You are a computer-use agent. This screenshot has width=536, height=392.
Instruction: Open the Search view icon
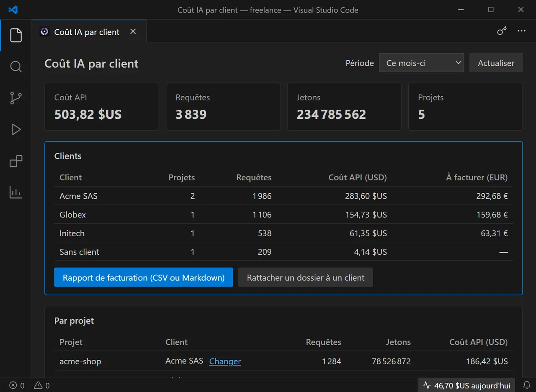click(15, 67)
